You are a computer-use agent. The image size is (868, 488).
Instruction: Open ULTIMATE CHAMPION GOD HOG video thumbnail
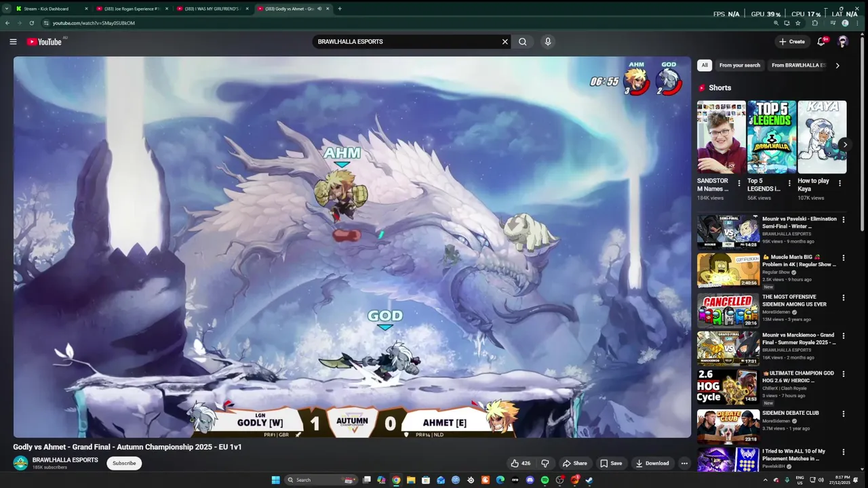728,387
